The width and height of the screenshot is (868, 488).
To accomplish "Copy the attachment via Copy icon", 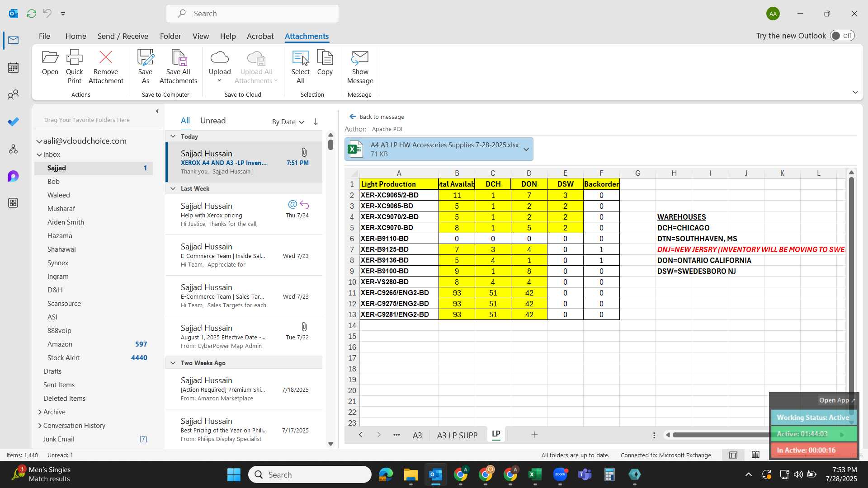I will coord(325,63).
